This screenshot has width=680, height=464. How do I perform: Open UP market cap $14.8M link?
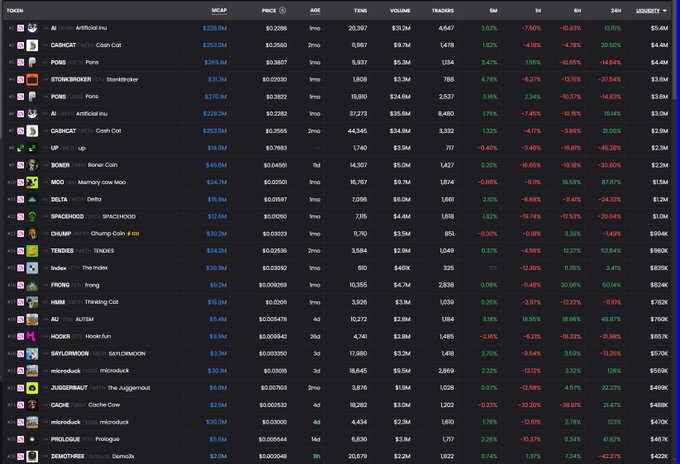point(217,148)
